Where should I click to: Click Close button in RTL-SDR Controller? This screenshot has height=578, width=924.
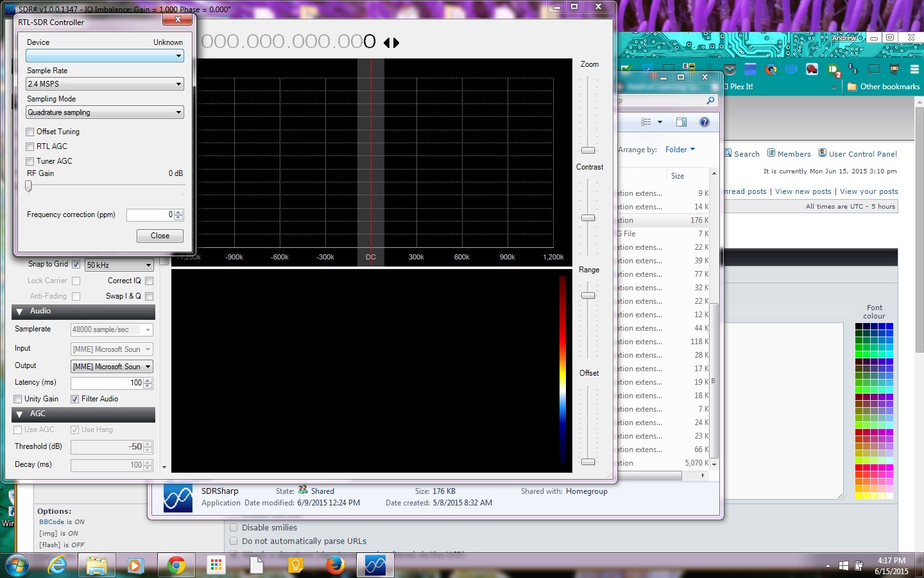160,236
